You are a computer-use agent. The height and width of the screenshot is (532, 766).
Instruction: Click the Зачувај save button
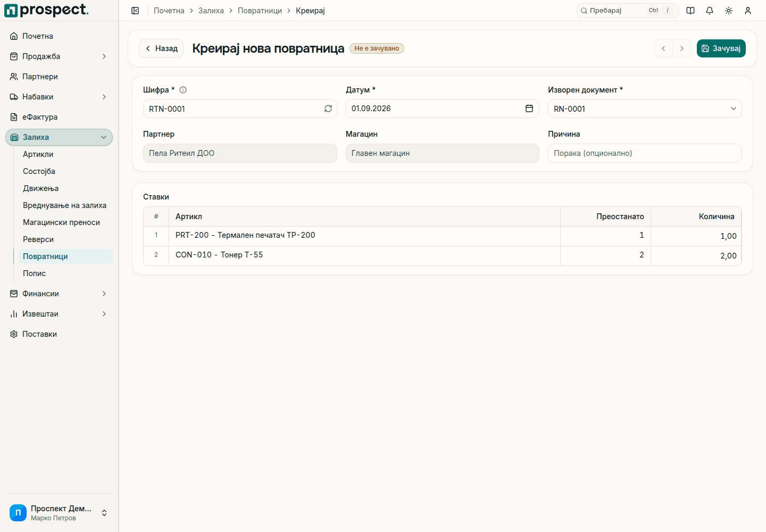pyautogui.click(x=721, y=48)
